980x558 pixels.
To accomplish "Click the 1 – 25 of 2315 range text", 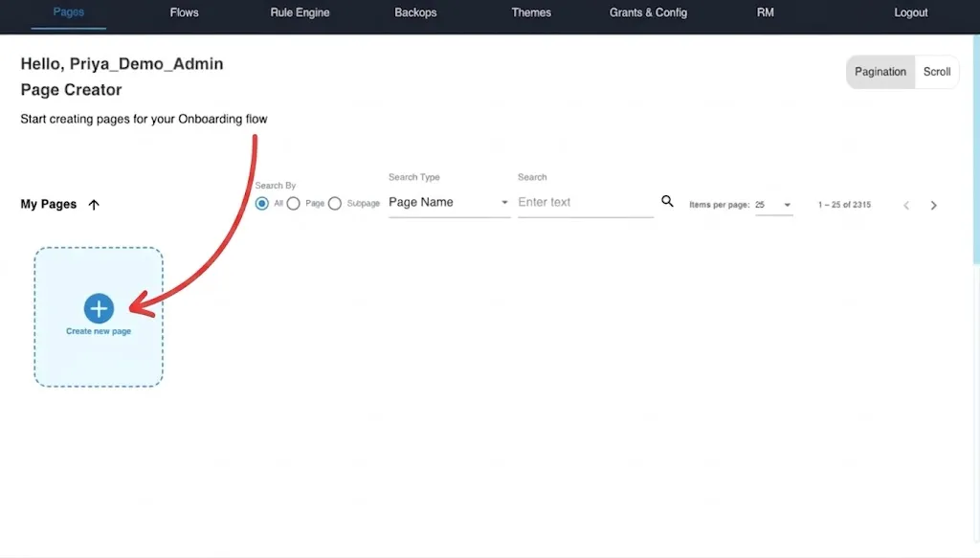I will (x=844, y=205).
